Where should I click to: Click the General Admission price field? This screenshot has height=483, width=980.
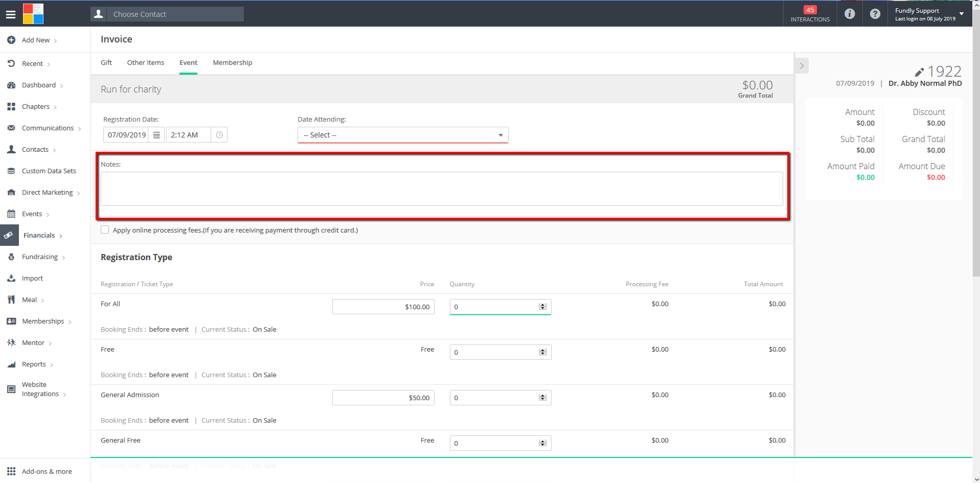click(383, 398)
